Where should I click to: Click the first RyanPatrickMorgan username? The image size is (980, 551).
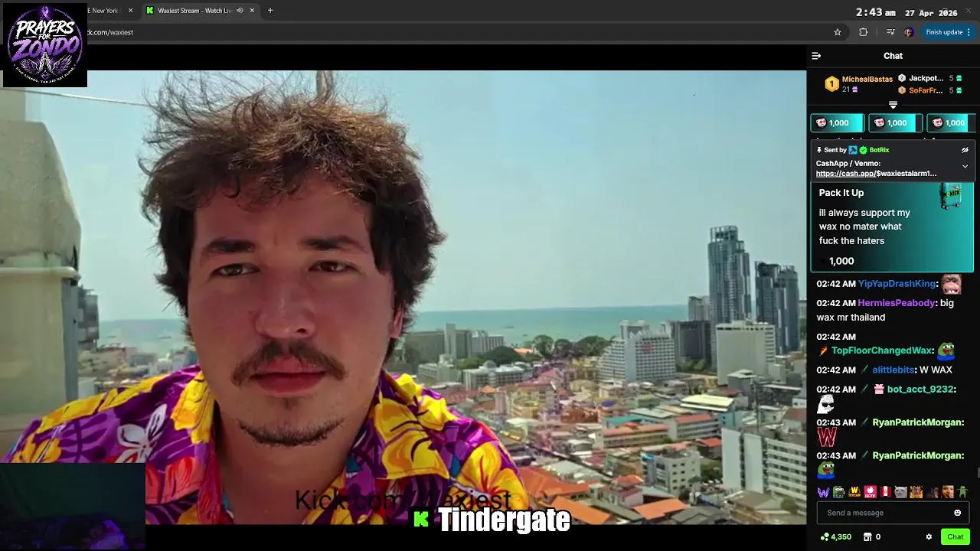click(x=917, y=422)
